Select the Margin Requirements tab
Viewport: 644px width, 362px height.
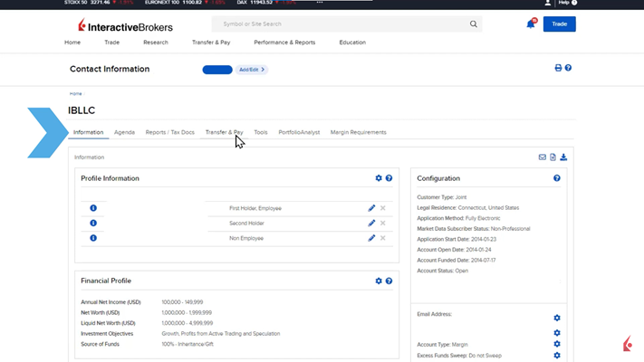tap(358, 132)
